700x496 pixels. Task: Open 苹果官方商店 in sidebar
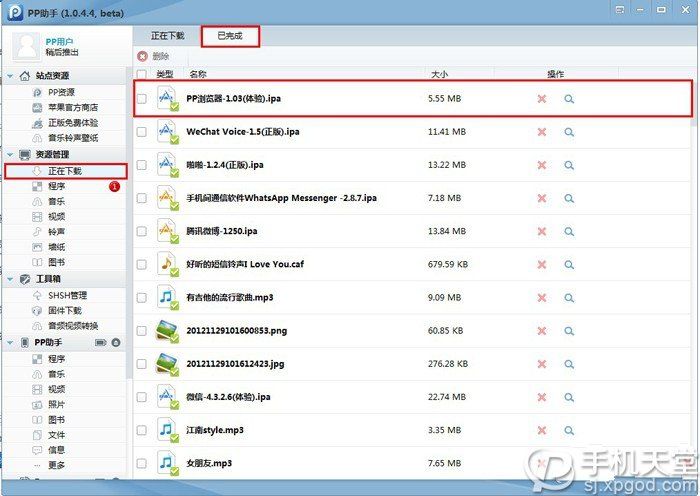pyautogui.click(x=73, y=108)
